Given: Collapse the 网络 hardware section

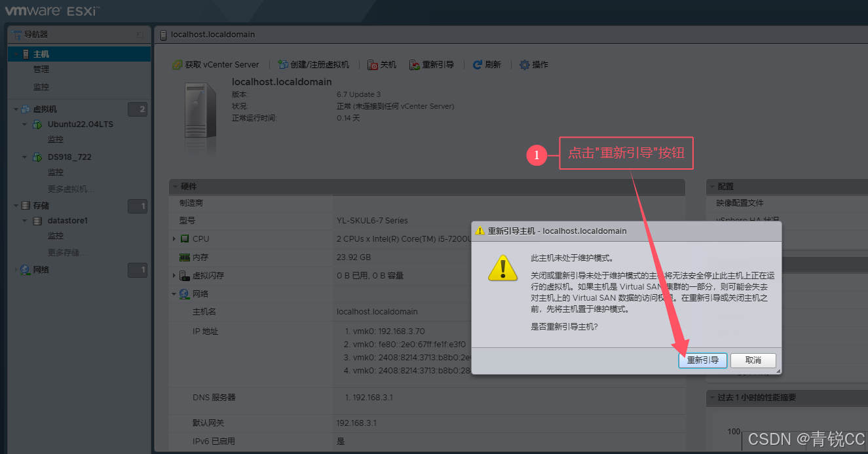Looking at the screenshot, I should 174,294.
